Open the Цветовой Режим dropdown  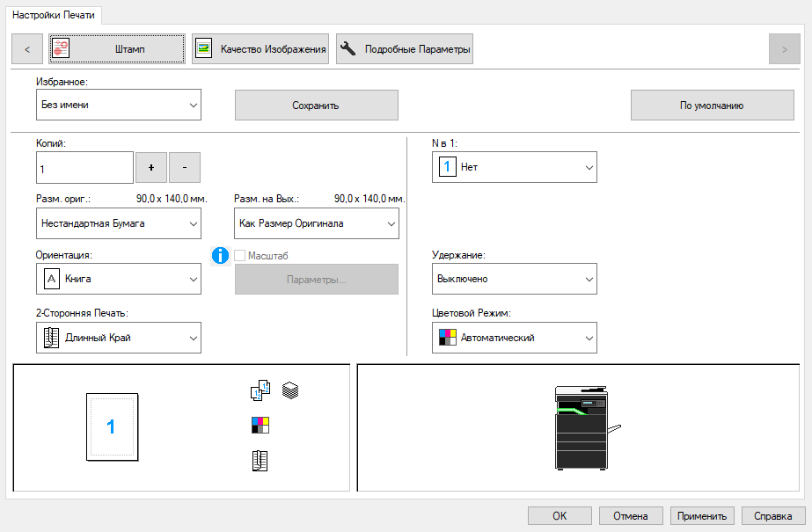pos(515,338)
